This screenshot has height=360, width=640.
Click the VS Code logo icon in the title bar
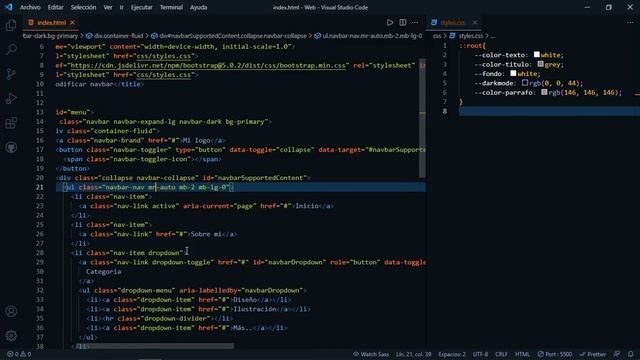click(9, 7)
